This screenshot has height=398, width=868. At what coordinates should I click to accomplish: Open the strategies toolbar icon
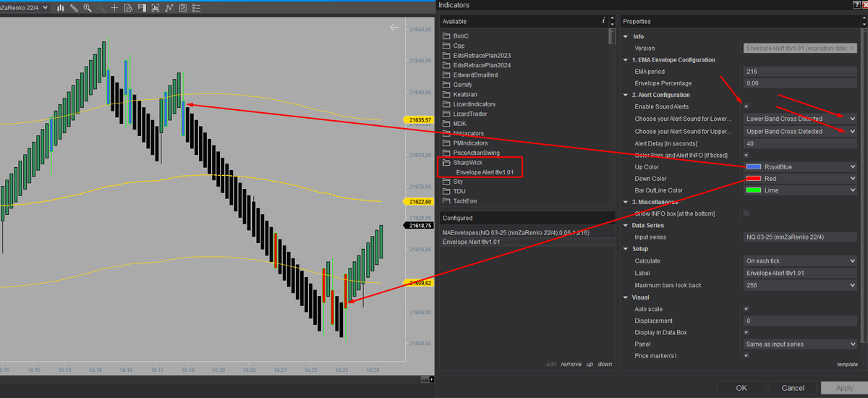click(183, 8)
